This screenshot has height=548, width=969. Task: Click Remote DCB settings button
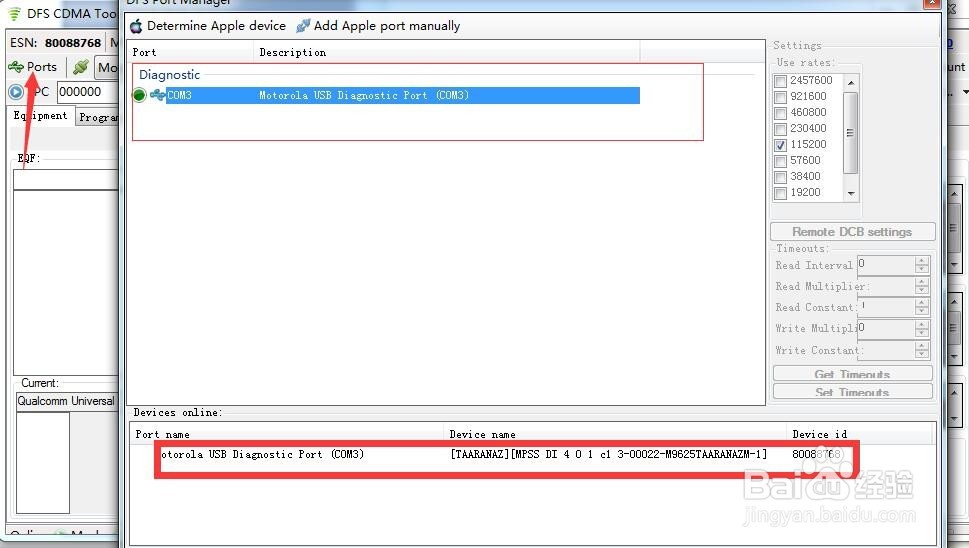click(x=852, y=232)
